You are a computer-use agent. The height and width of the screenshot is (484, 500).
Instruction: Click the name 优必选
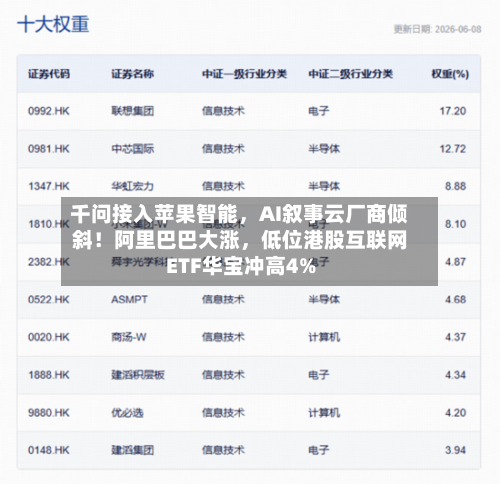coord(127,413)
